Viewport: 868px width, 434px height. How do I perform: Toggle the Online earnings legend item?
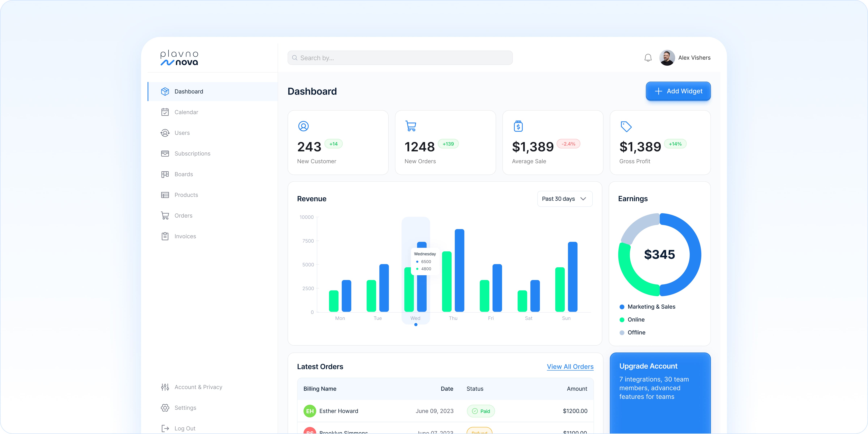click(635, 319)
